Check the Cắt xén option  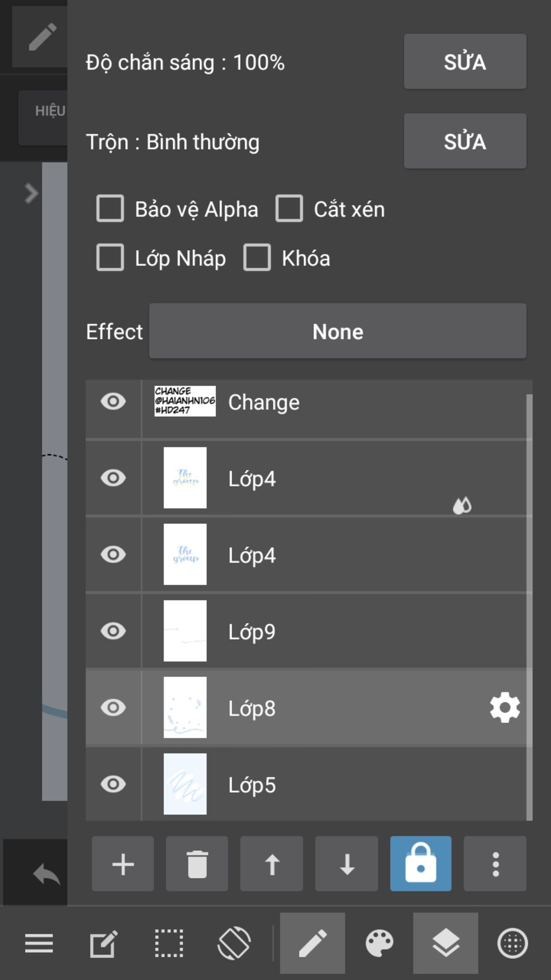[x=289, y=208]
